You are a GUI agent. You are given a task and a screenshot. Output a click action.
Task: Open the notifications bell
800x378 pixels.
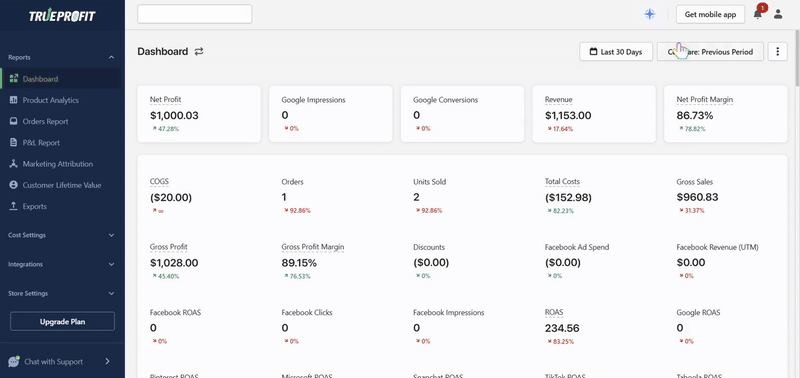coord(758,14)
